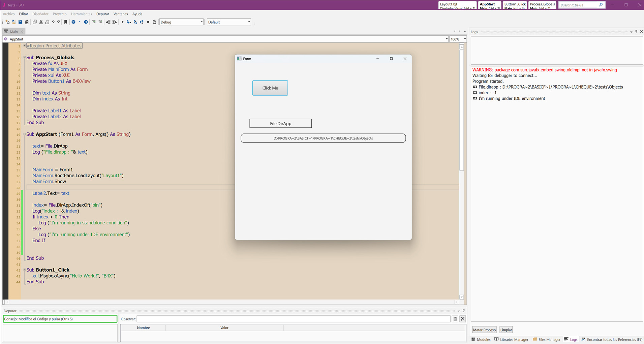Open the Logs panel options dropdown arrow
The image size is (644, 344).
click(x=631, y=32)
